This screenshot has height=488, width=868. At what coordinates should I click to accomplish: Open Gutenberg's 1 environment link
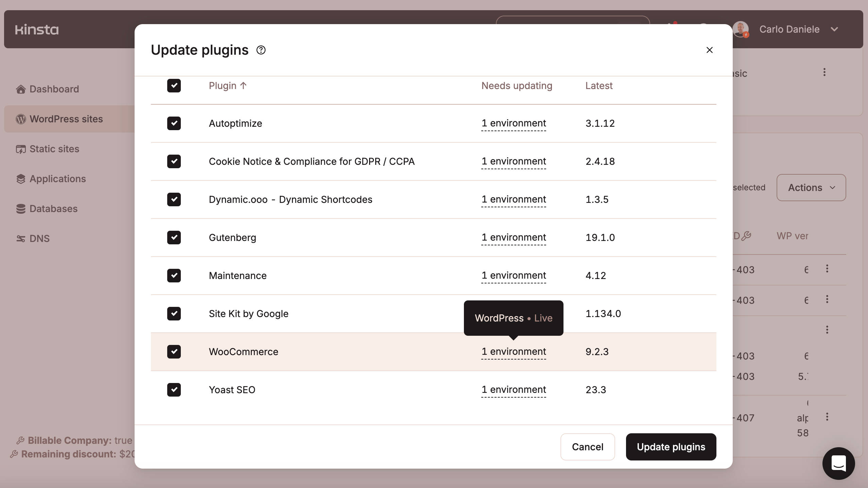pos(513,237)
